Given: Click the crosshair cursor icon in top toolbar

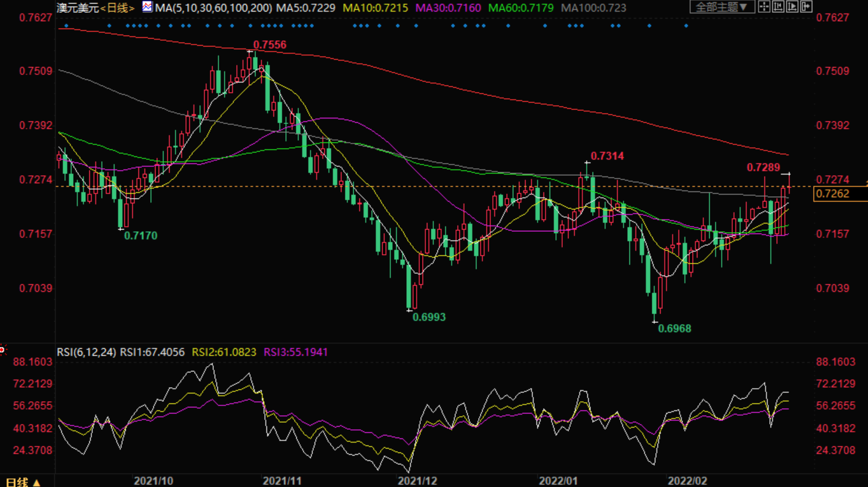Looking at the screenshot, I should point(764,7).
